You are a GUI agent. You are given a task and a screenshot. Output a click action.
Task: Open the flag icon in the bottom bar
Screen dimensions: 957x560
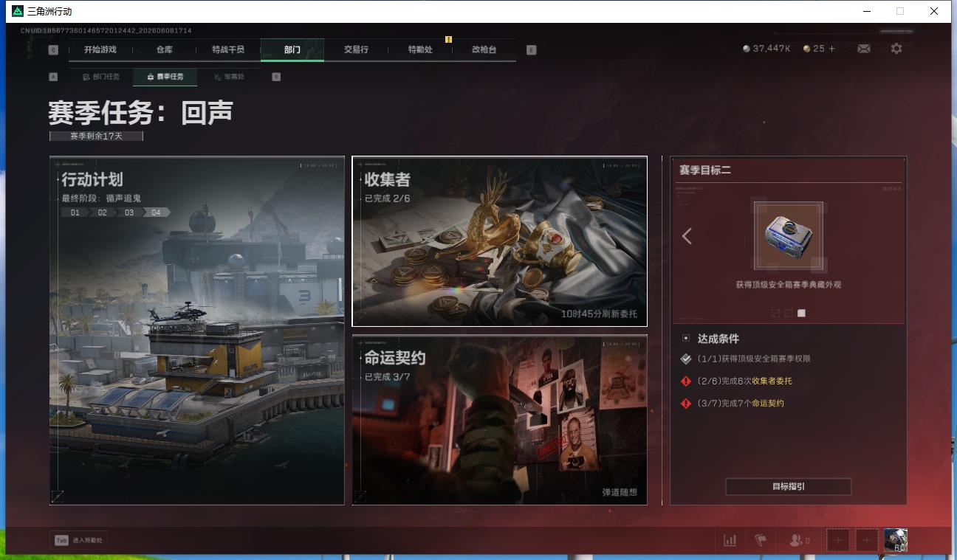pyautogui.click(x=761, y=540)
